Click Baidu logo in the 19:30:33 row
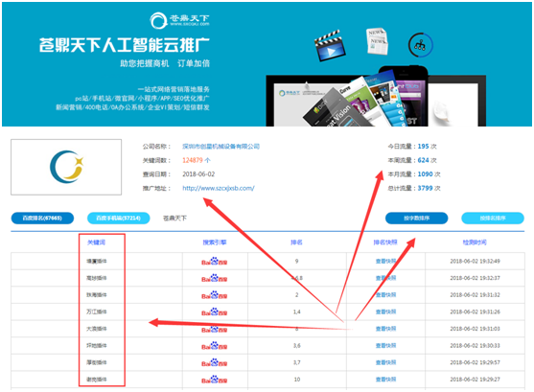This screenshot has width=534, height=392. coord(214,346)
